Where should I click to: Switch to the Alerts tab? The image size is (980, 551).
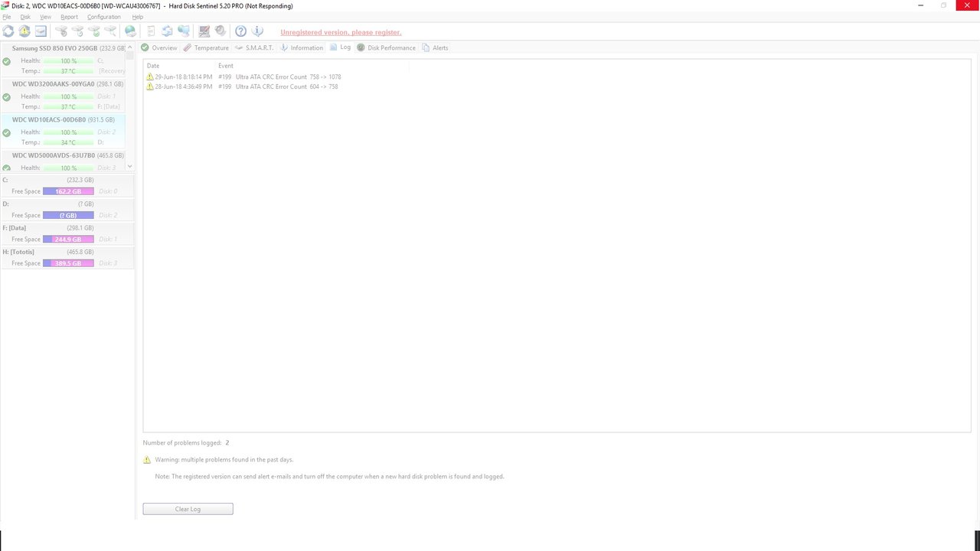pos(435,47)
